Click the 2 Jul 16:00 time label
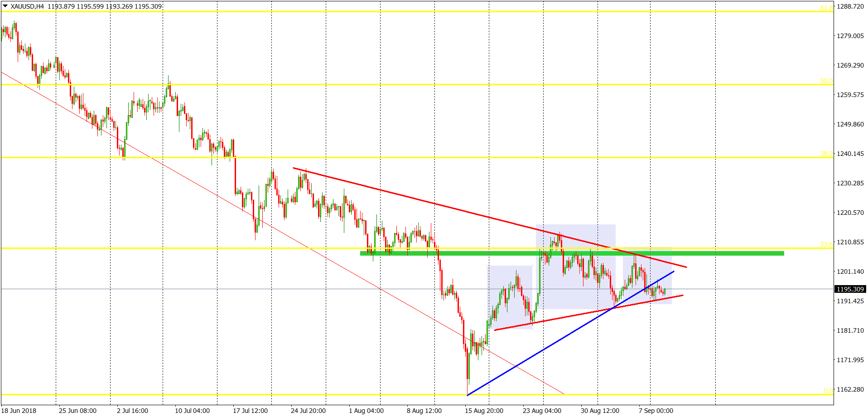868x417 pixels. point(132,411)
